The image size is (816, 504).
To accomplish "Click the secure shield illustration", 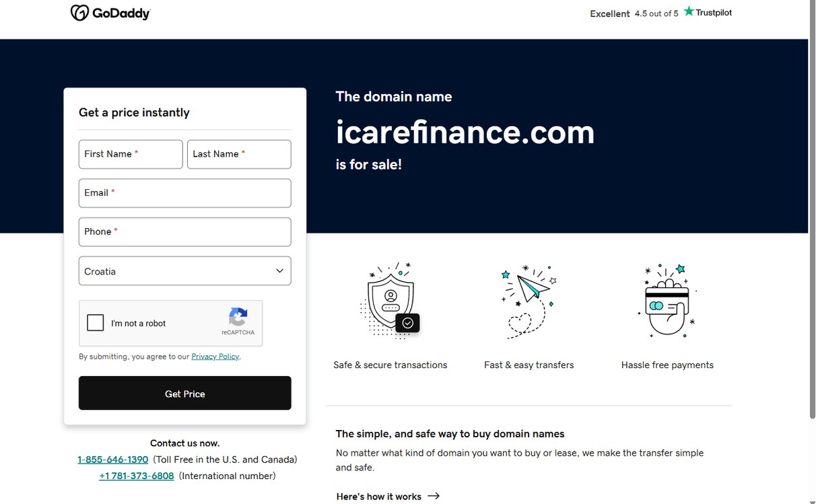I will 390,300.
